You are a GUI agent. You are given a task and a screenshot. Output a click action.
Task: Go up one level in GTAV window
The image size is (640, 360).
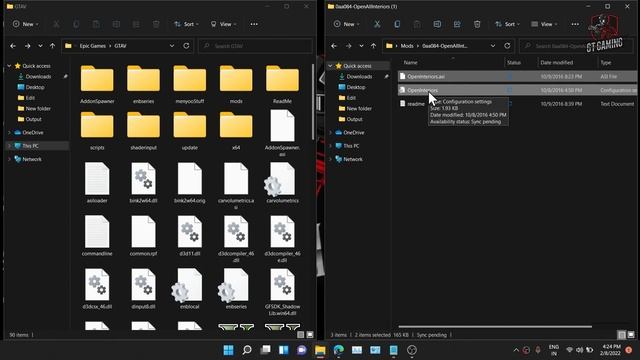52,46
